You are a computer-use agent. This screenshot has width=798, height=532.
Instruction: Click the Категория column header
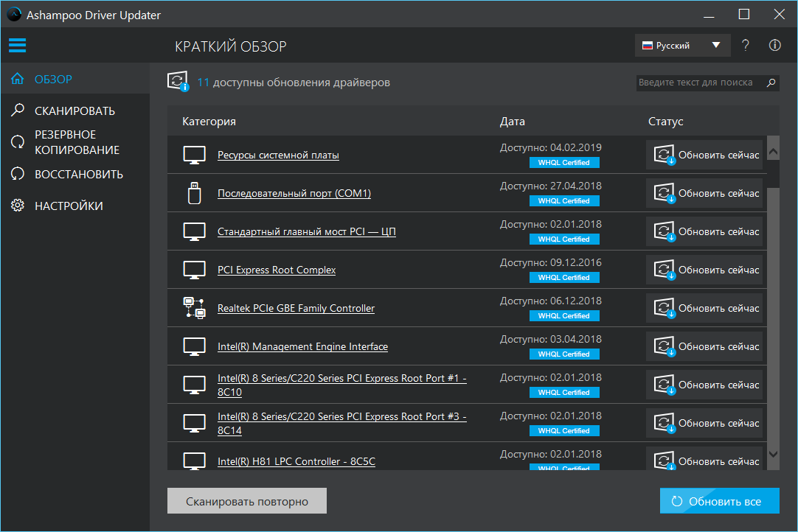coord(209,122)
